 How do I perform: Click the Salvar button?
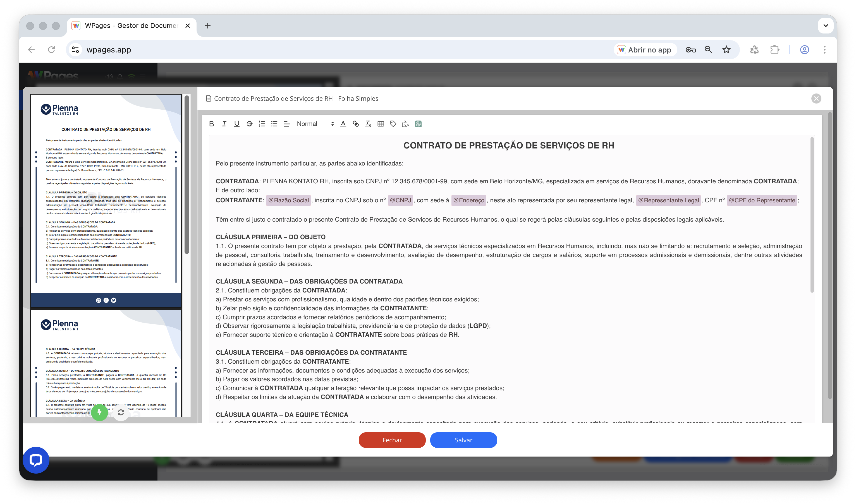click(463, 440)
